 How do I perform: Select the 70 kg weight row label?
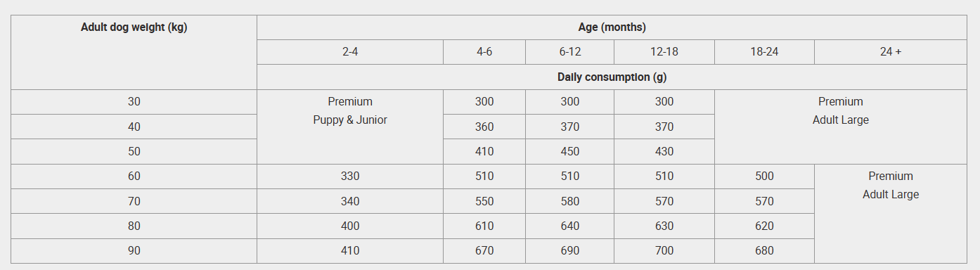coord(134,201)
